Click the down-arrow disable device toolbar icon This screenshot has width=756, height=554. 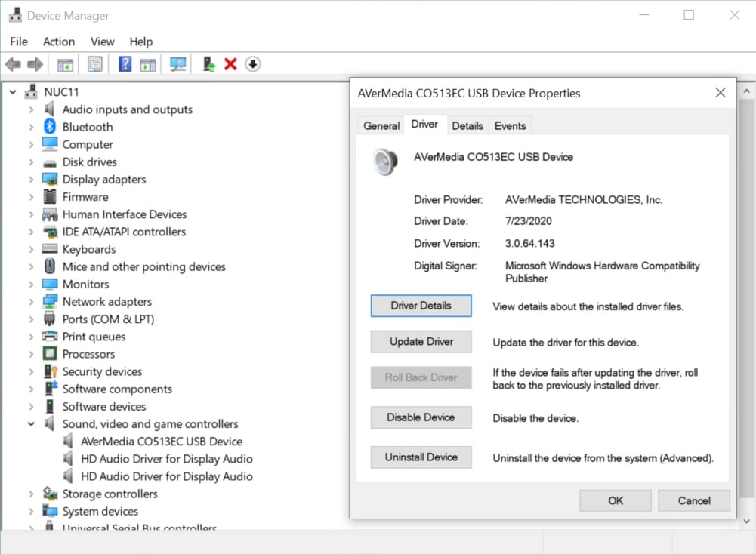click(253, 64)
